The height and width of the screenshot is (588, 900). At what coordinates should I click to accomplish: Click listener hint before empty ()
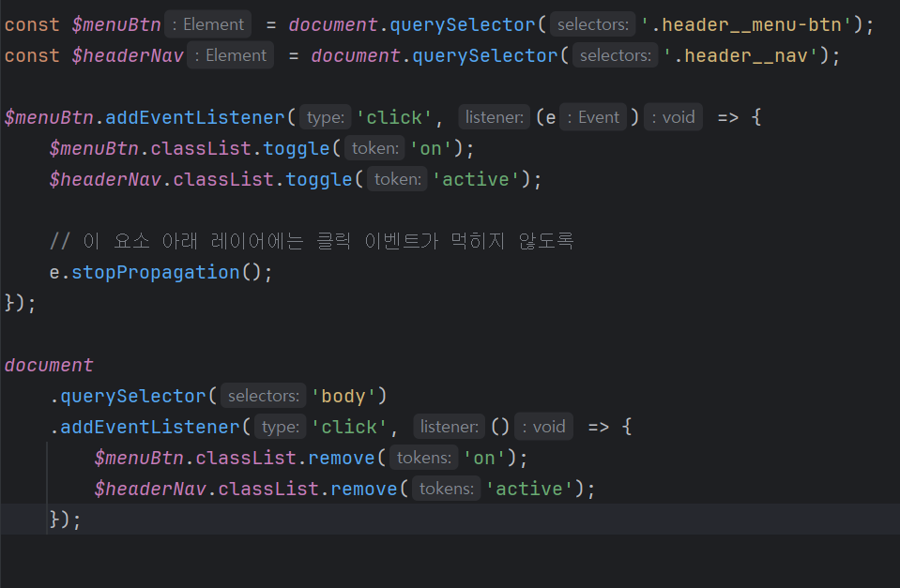(450, 426)
